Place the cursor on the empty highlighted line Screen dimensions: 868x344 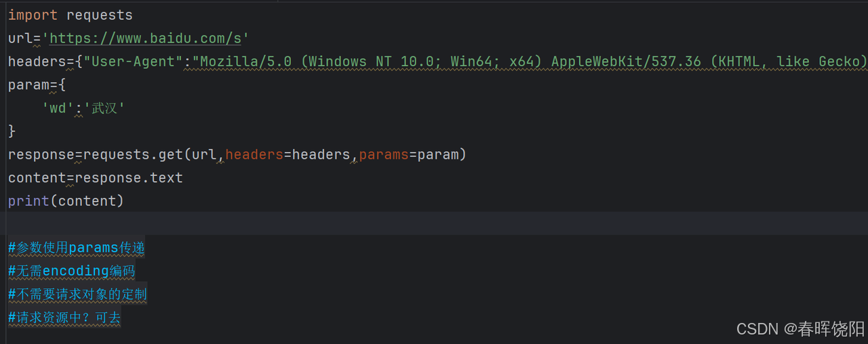pos(434,223)
